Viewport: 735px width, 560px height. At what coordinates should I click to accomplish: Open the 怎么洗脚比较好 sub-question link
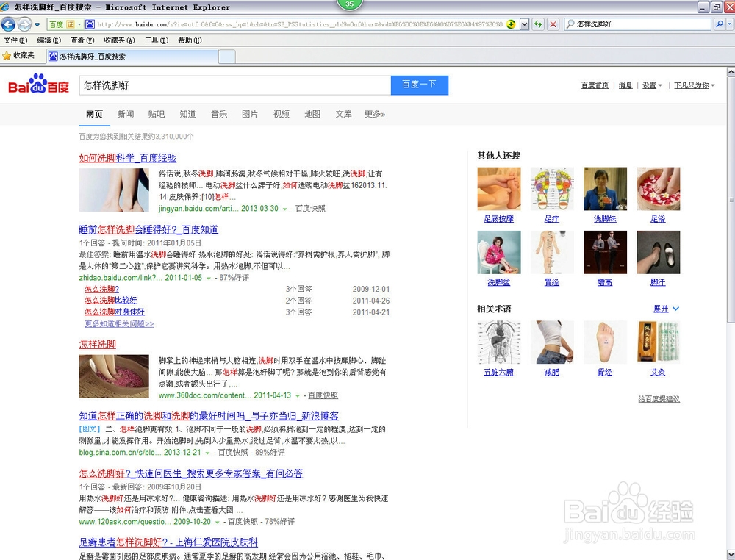(x=111, y=301)
